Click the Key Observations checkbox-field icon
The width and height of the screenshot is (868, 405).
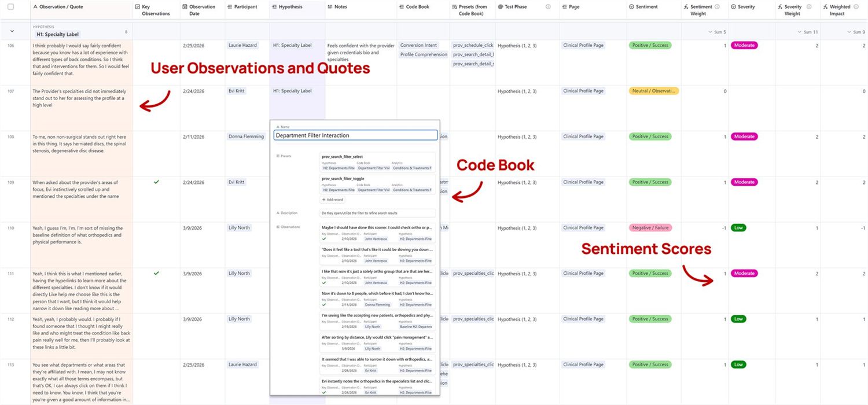[137, 7]
